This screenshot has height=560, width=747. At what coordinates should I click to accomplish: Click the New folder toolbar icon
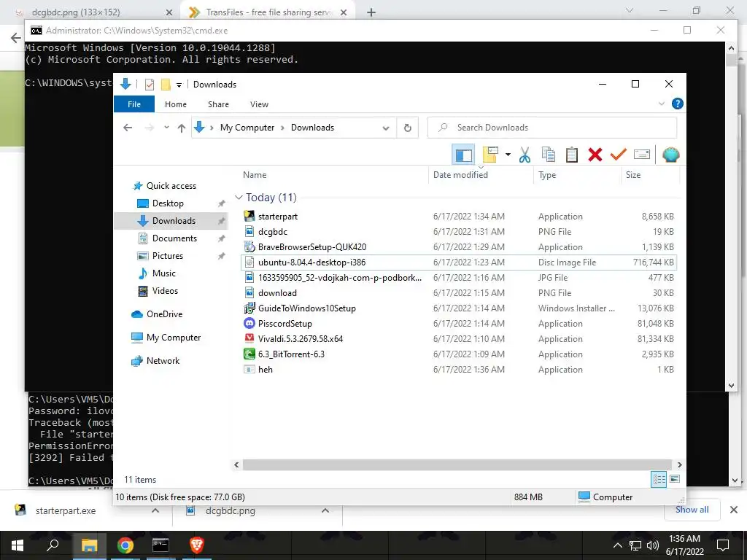pyautogui.click(x=490, y=155)
